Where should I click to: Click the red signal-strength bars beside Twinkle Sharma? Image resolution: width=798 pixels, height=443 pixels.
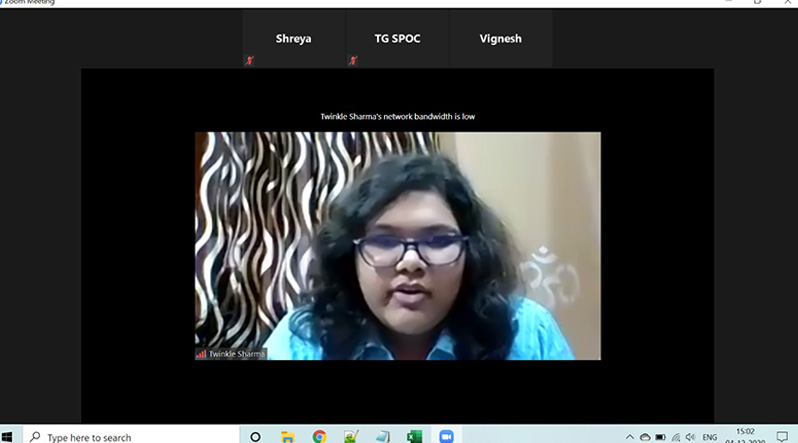click(x=202, y=354)
